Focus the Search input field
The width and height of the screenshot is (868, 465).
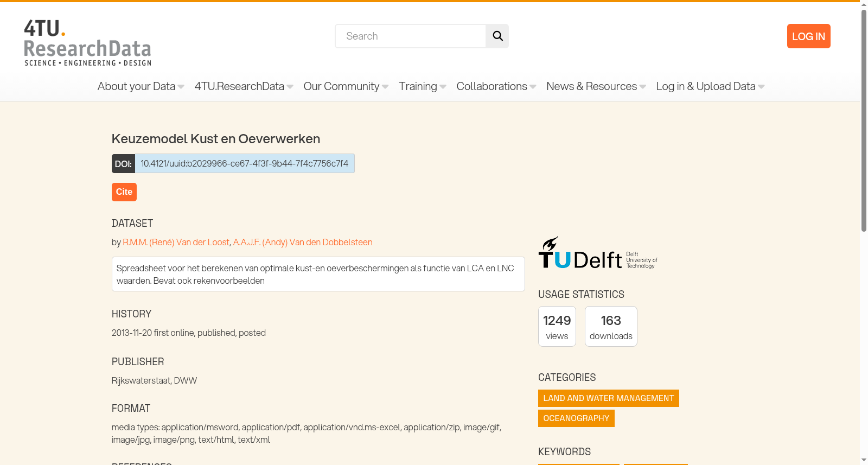[x=411, y=36]
